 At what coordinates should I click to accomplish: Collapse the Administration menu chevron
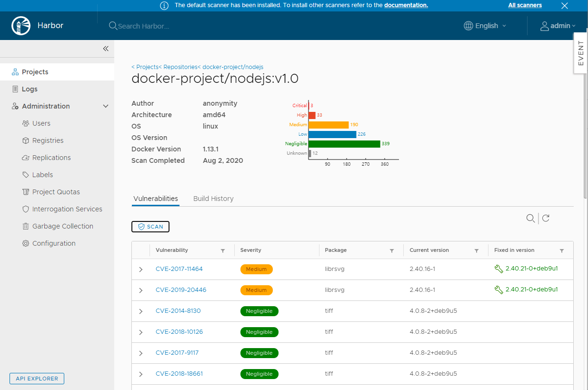(x=106, y=106)
